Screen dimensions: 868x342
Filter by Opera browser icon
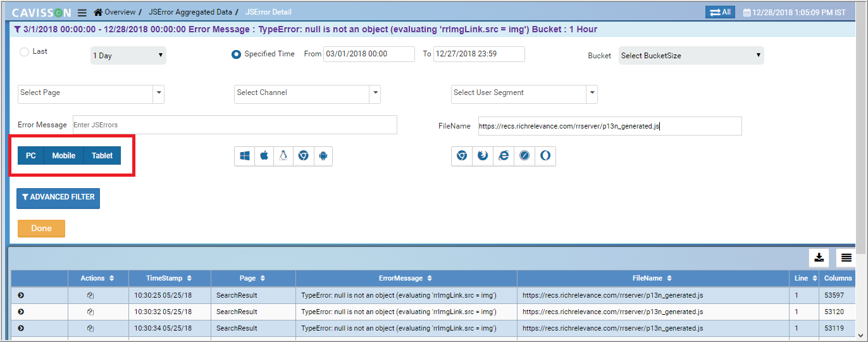545,156
